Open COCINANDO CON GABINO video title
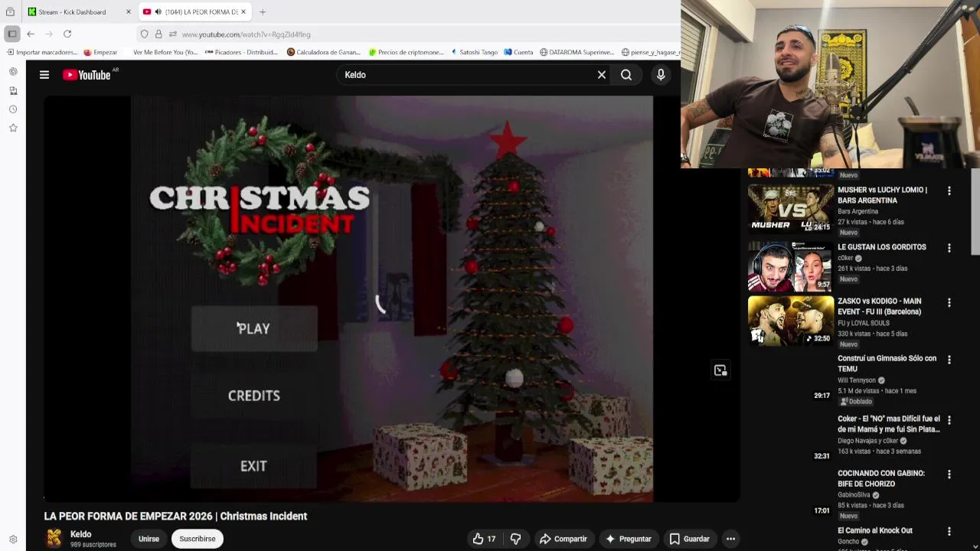 tap(881, 478)
